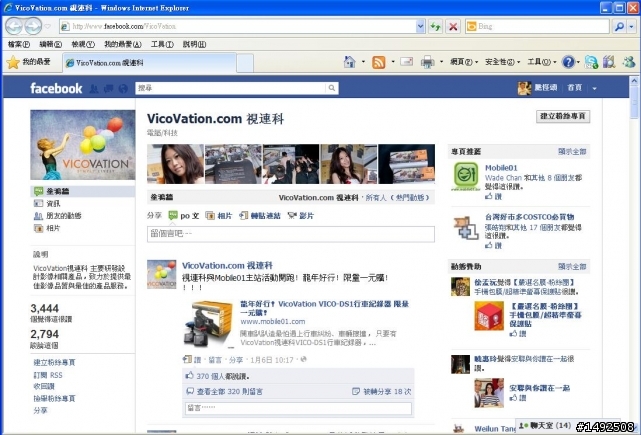Expand the RSS feeds dropdown arrow
Viewport: 641px width, 435px height.
click(x=392, y=62)
